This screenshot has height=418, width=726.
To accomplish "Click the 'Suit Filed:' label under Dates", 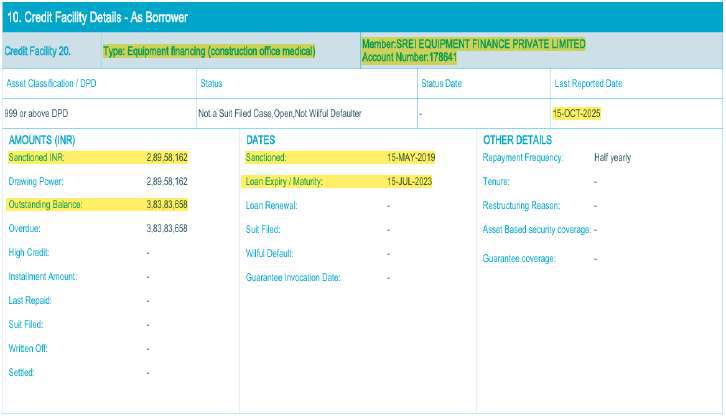I will point(263,230).
